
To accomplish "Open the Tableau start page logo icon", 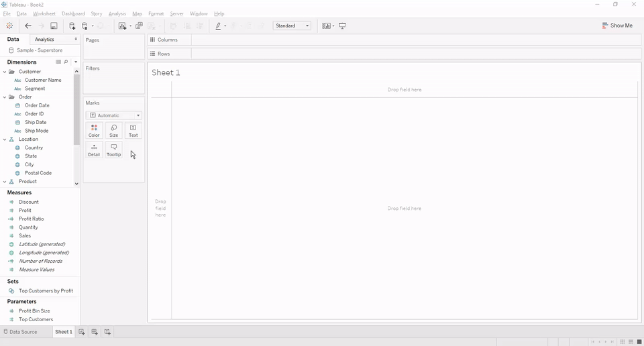I will click(x=9, y=26).
